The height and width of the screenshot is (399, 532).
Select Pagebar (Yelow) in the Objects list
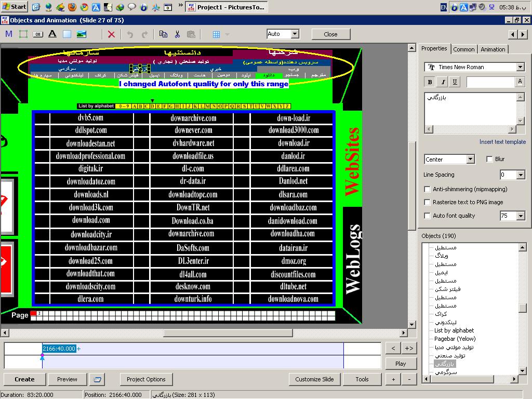coord(455,339)
